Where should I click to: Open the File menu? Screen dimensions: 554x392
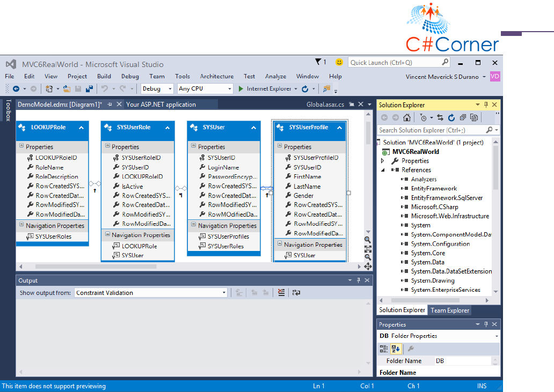10,76
